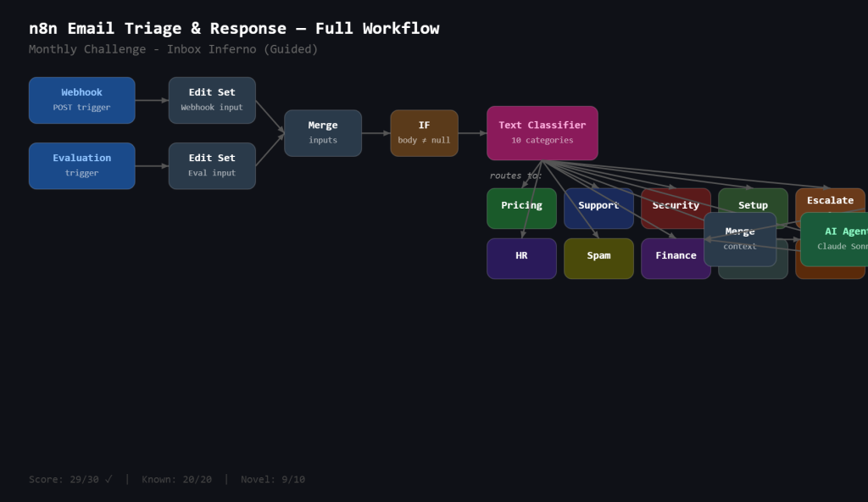Click the Novel 9/10 status text
Screen dimensions: 868x502
pyautogui.click(x=273, y=479)
